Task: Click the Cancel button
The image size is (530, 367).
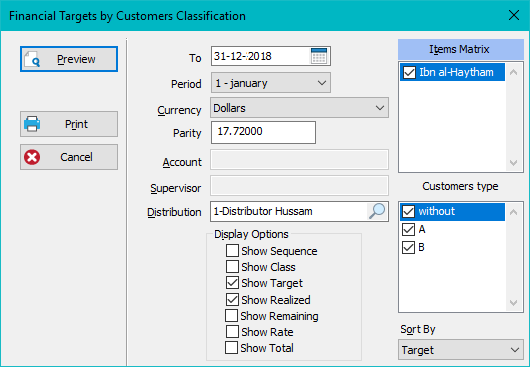Action: pyautogui.click(x=69, y=157)
